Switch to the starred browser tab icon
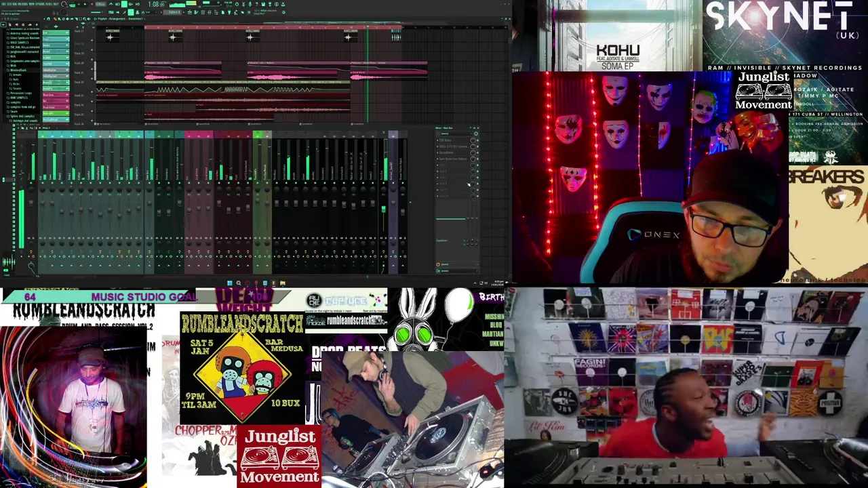The image size is (868, 488). 37,24
